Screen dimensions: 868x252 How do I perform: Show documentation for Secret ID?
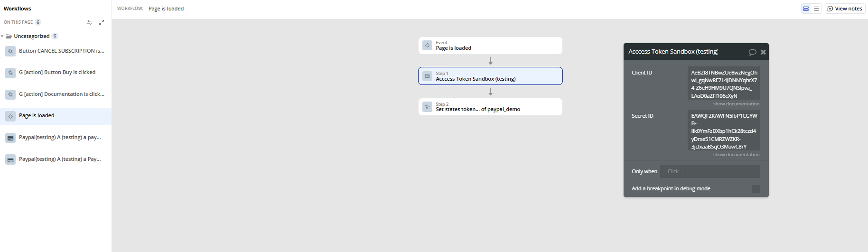736,155
